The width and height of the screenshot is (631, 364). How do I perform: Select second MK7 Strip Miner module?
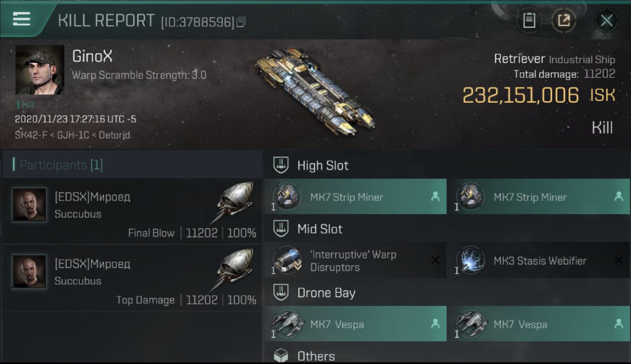(538, 197)
